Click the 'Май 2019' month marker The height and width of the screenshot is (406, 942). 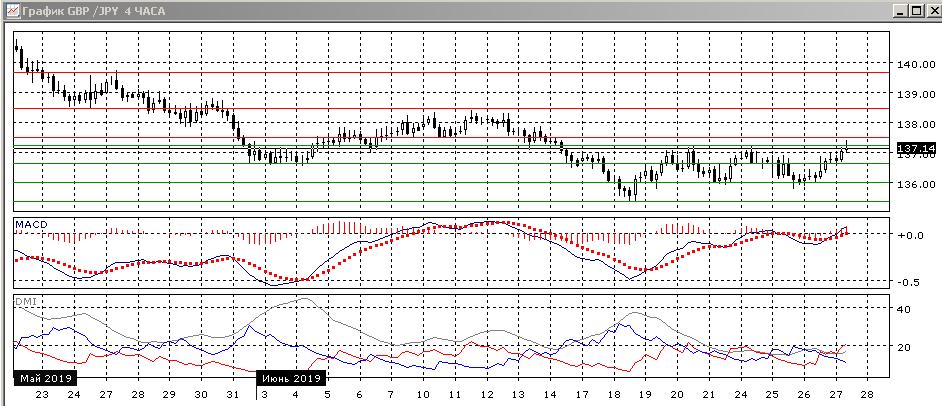(x=46, y=378)
